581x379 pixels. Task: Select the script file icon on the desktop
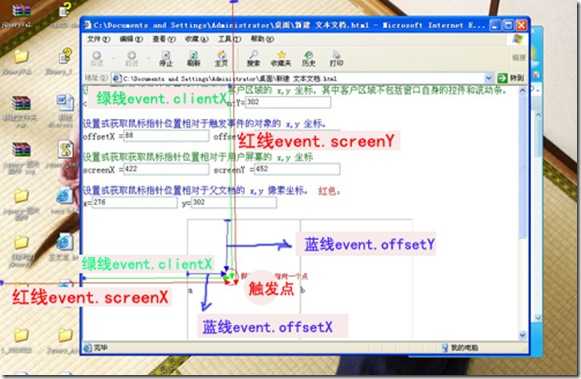(65, 150)
